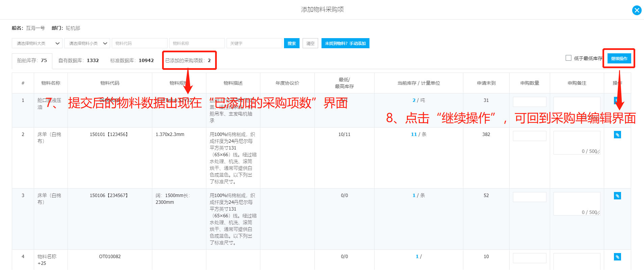Select material code 150101【123456】
Screen dimensions: 644x277
[x=110, y=134]
